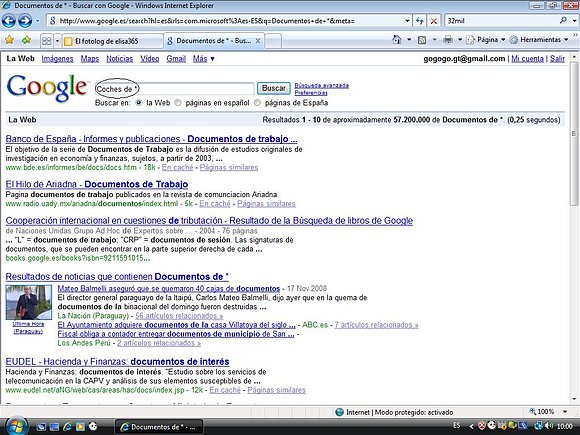This screenshot has width=580, height=435.
Task: Click the Quick Tabs grid icon
Action: [x=47, y=41]
